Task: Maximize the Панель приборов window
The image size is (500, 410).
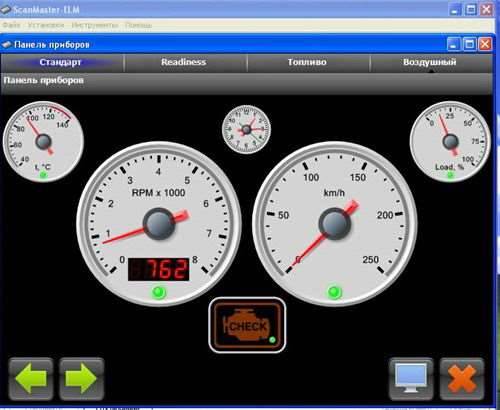Action: point(470,44)
